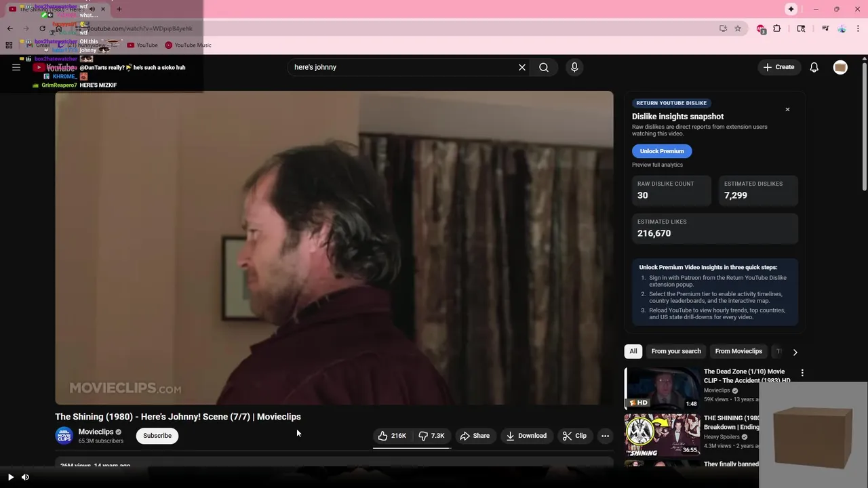Open options menu for The Dead Zone video
This screenshot has height=488, width=868.
pyautogui.click(x=802, y=373)
